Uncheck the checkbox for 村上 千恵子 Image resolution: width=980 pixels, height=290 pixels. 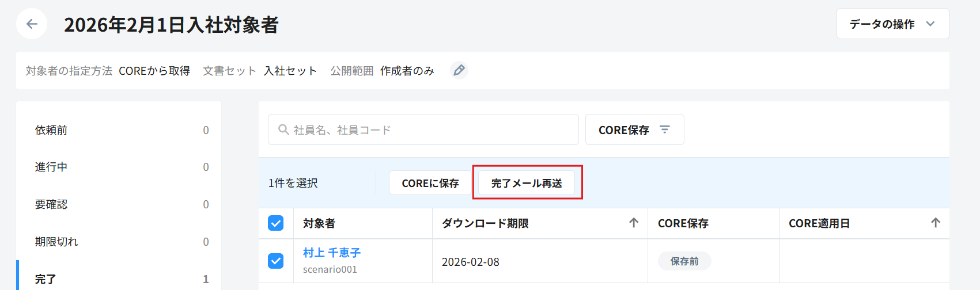click(x=276, y=261)
